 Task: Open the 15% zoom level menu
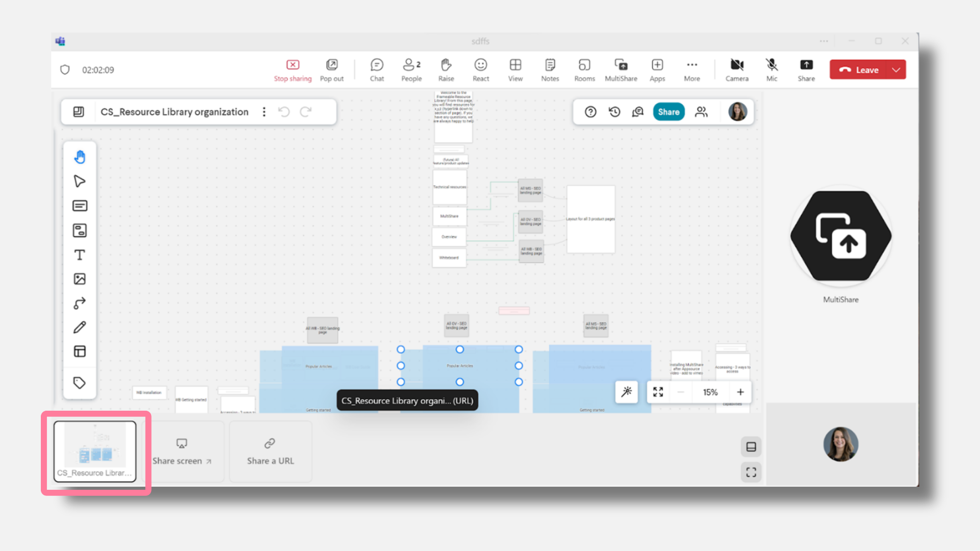click(x=710, y=392)
